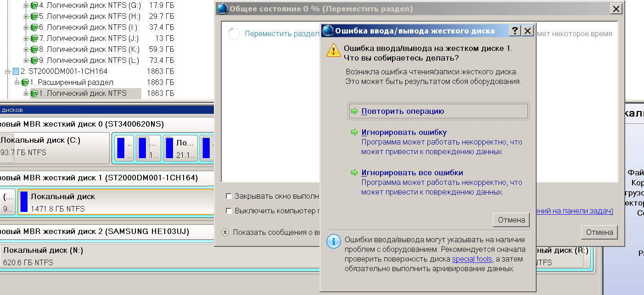Click the yellow warning triangle icon
The height and width of the screenshot is (295, 644).
coord(334,50)
